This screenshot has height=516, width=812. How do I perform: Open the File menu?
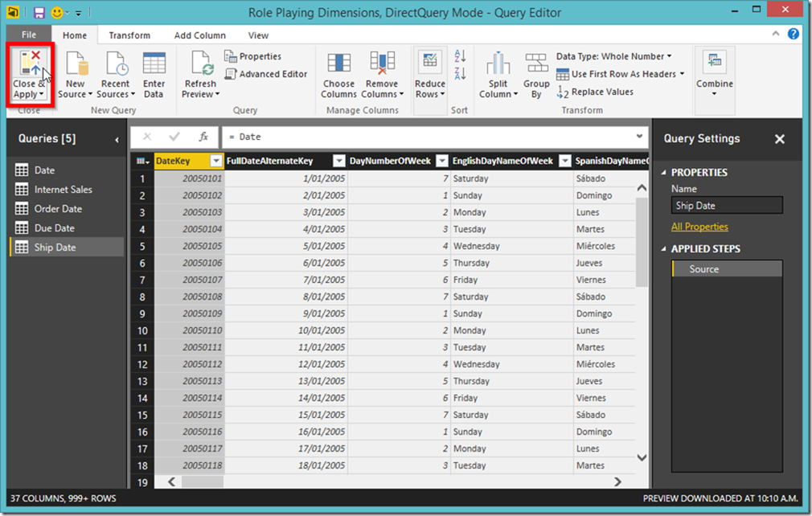coord(29,35)
